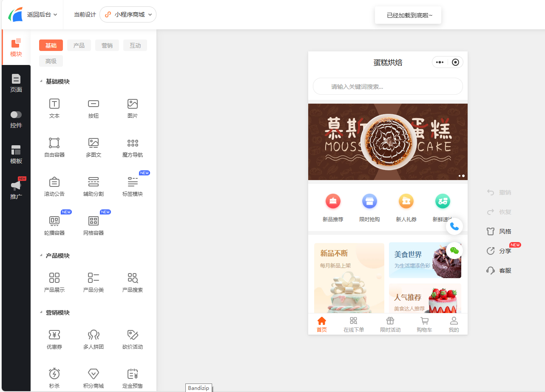This screenshot has height=392, width=545.
Task: Contact 客服 customer service
Action: (499, 271)
